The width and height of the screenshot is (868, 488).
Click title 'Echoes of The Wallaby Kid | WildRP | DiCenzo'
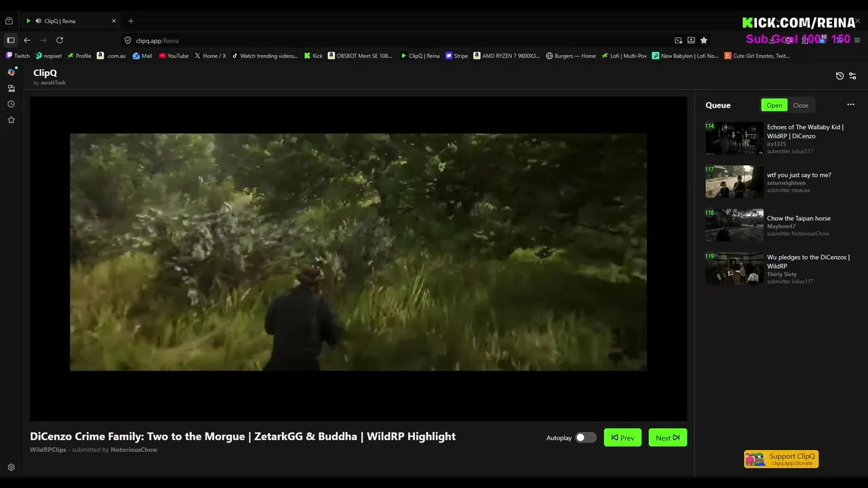coord(806,131)
